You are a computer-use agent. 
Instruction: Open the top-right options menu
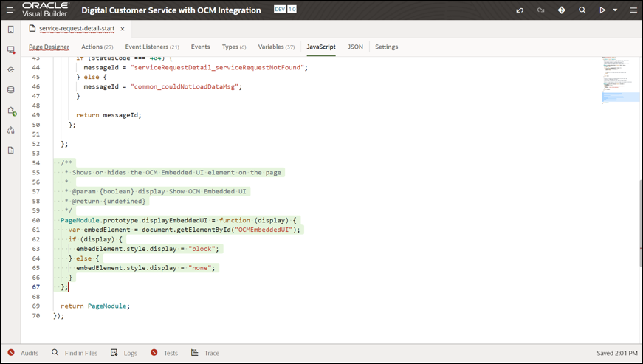click(x=633, y=10)
